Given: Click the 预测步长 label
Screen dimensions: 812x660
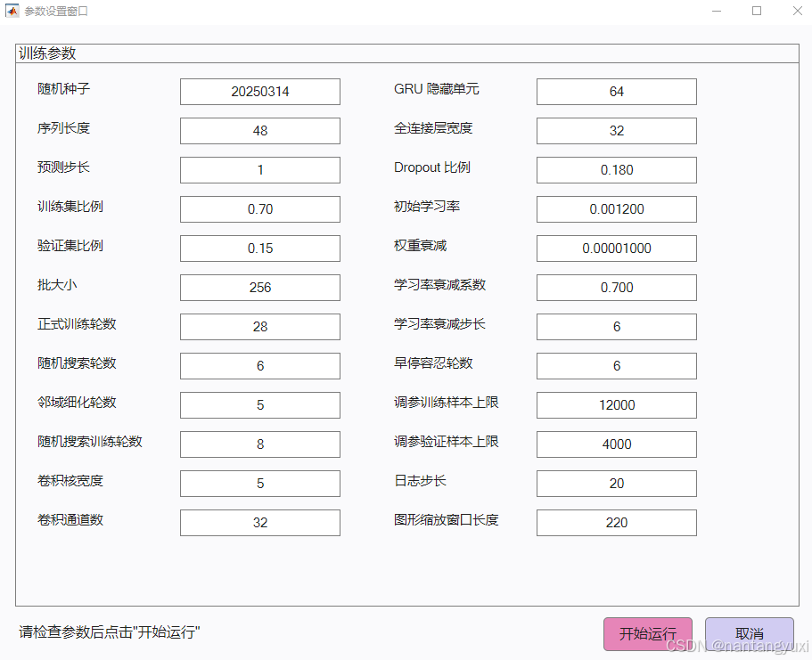Looking at the screenshot, I should pyautogui.click(x=63, y=167).
